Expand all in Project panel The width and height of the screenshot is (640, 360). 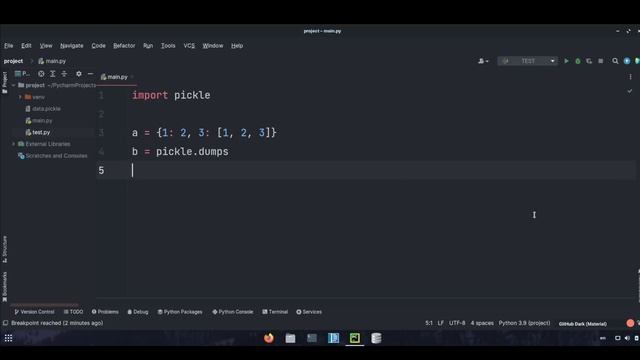point(53,73)
